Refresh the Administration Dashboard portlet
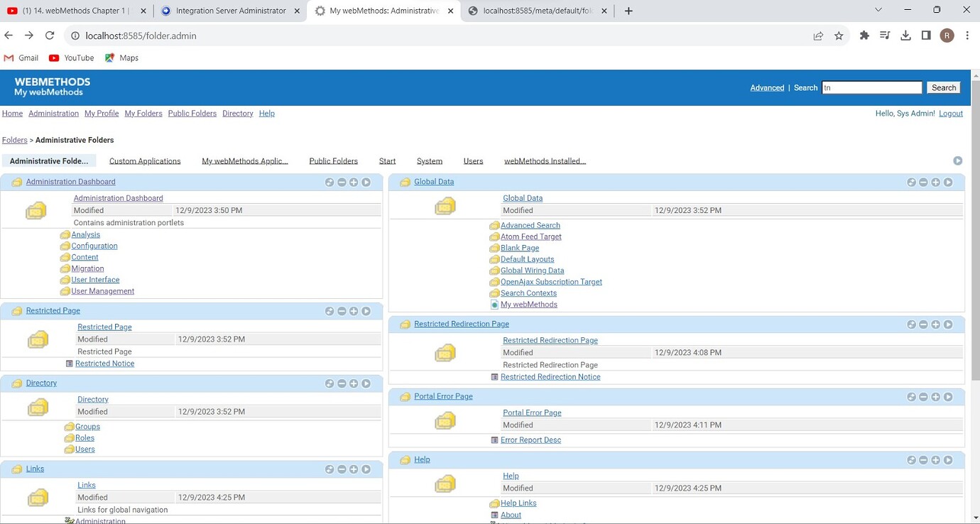This screenshot has height=524, width=980. point(330,182)
